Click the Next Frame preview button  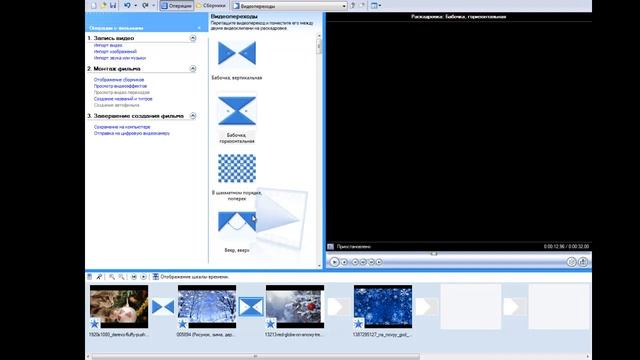371,262
